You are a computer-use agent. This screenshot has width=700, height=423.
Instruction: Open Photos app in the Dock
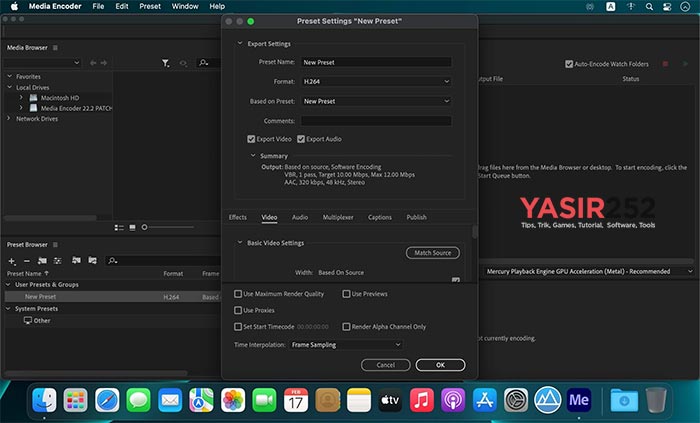[x=233, y=400]
